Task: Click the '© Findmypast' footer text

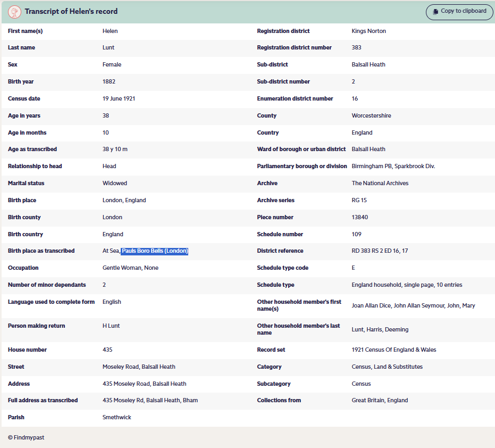Action: 26,437
